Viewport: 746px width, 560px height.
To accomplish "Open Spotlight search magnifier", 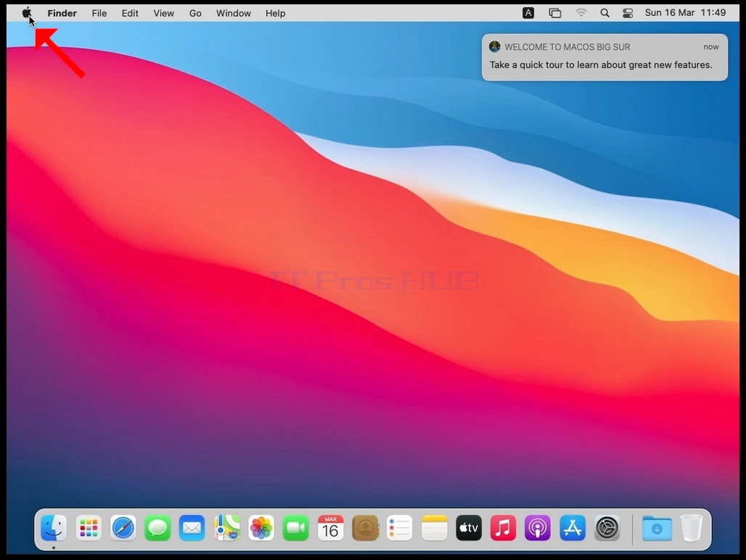I will [x=604, y=13].
